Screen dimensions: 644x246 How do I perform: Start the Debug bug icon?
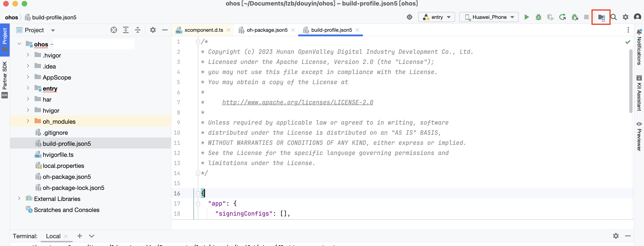538,17
